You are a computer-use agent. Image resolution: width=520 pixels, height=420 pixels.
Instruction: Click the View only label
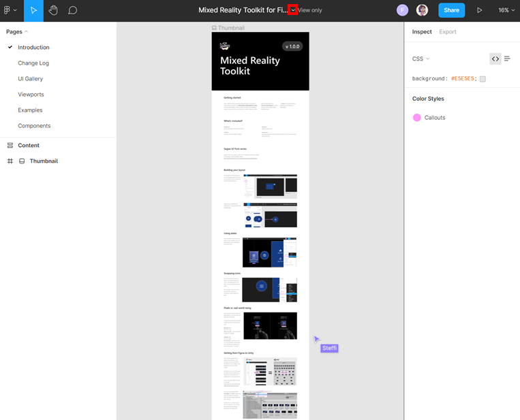pyautogui.click(x=309, y=10)
